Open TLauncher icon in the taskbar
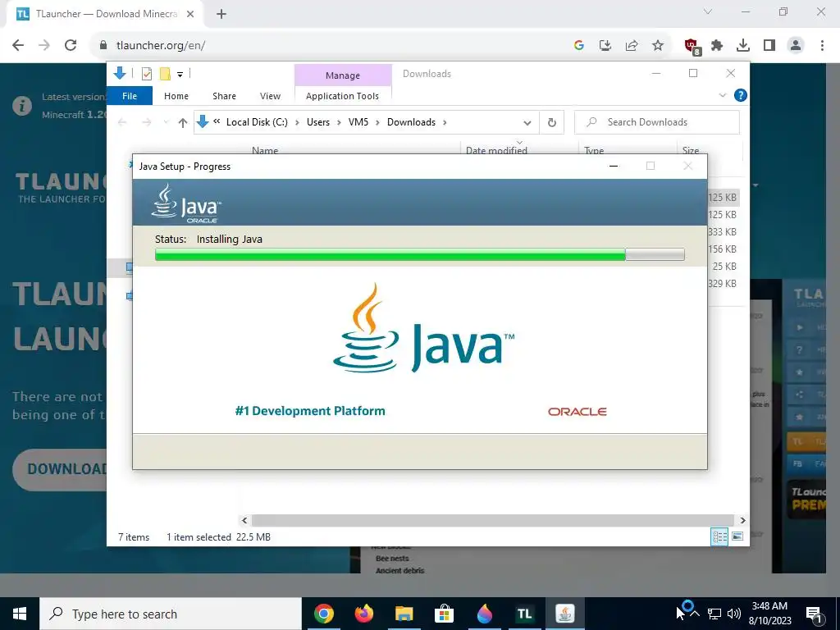 524,614
